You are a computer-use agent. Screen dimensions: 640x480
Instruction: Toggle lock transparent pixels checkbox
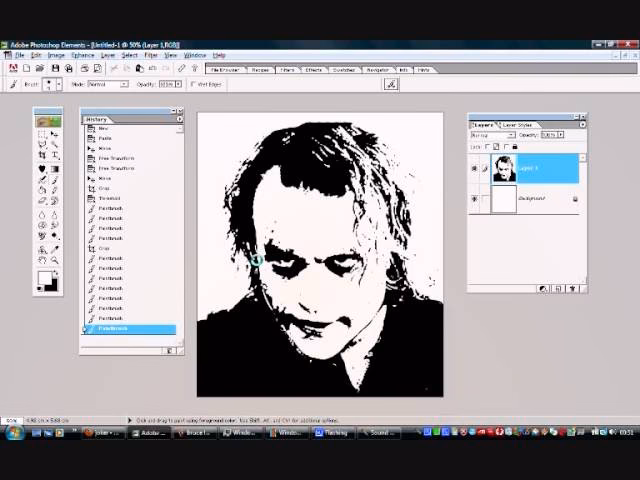tap(487, 147)
